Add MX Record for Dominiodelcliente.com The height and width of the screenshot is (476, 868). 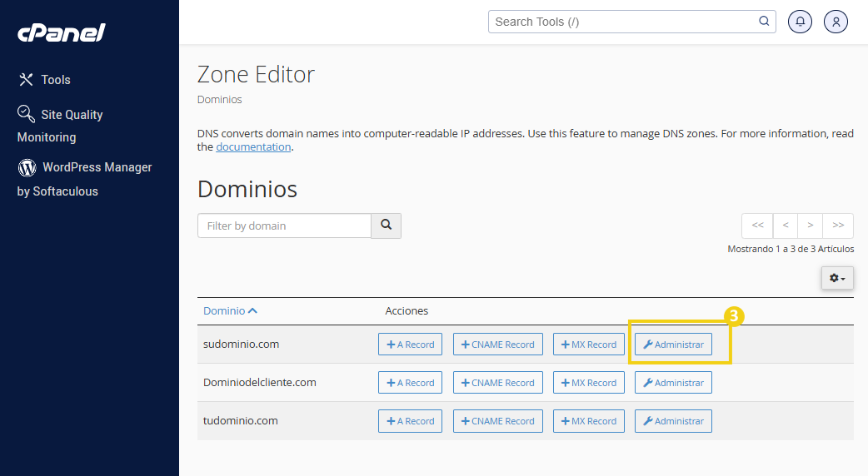pos(588,383)
